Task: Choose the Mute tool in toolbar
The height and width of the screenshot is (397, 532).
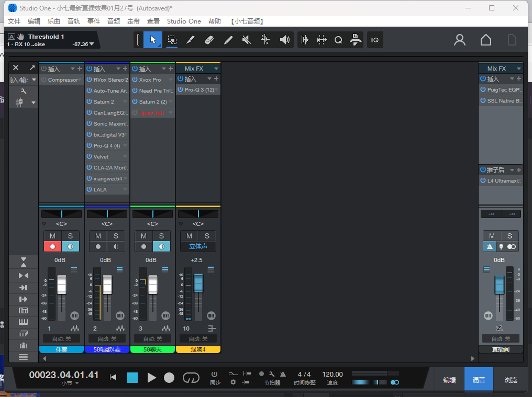Action: (247, 40)
